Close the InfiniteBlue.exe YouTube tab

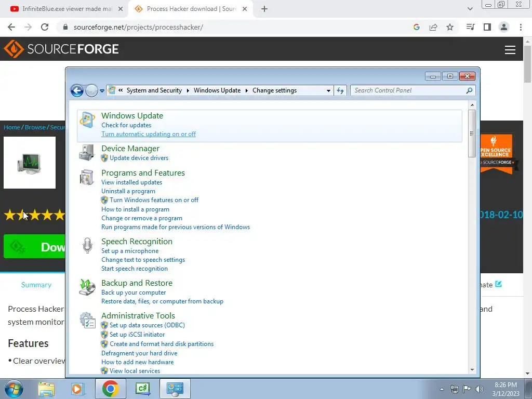121,9
